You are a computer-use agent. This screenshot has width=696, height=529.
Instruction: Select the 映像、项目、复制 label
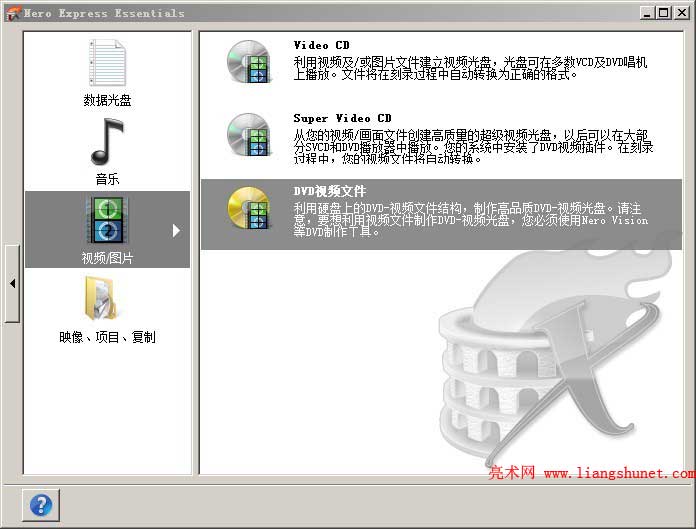click(107, 337)
